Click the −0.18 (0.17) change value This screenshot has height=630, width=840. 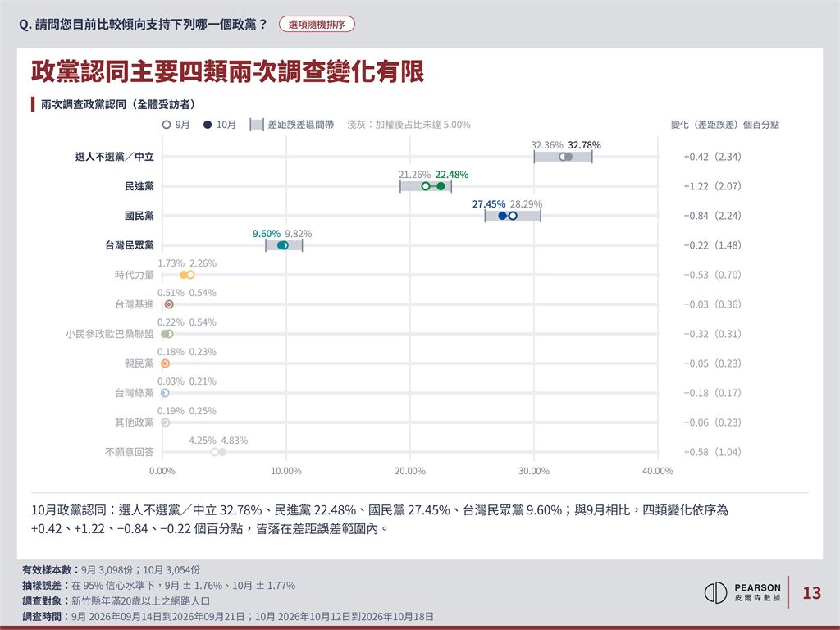(713, 393)
